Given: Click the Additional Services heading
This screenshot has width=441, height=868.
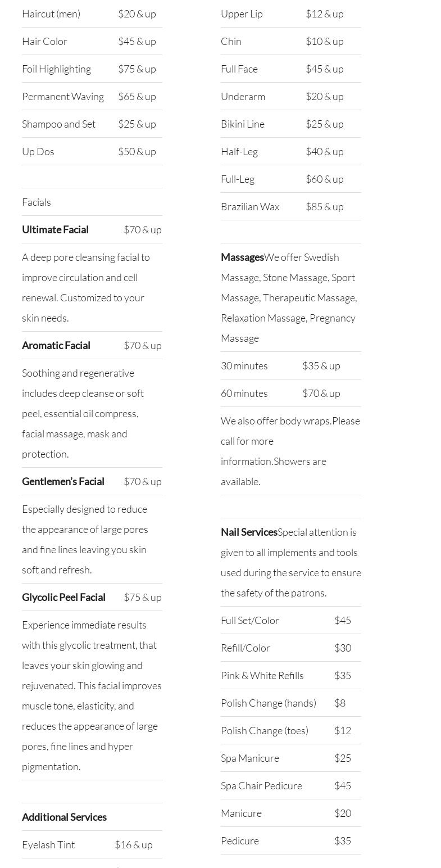Looking at the screenshot, I should 64,817.
